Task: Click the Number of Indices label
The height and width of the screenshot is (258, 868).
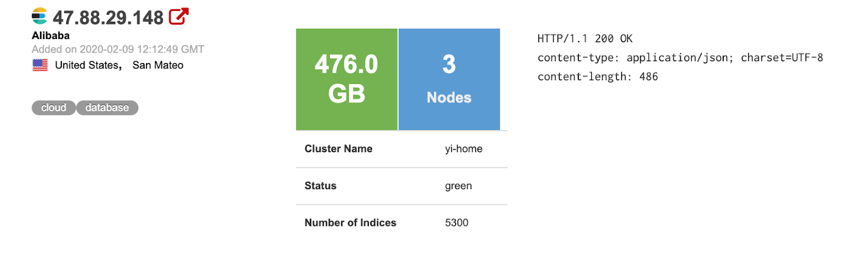Action: [350, 222]
